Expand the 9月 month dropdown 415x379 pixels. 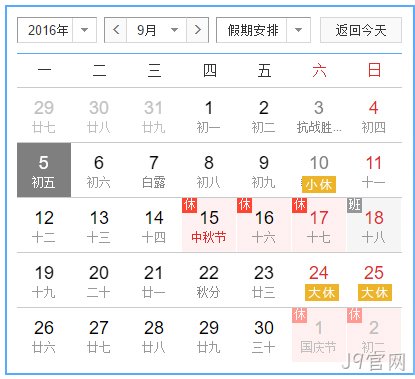click(174, 30)
